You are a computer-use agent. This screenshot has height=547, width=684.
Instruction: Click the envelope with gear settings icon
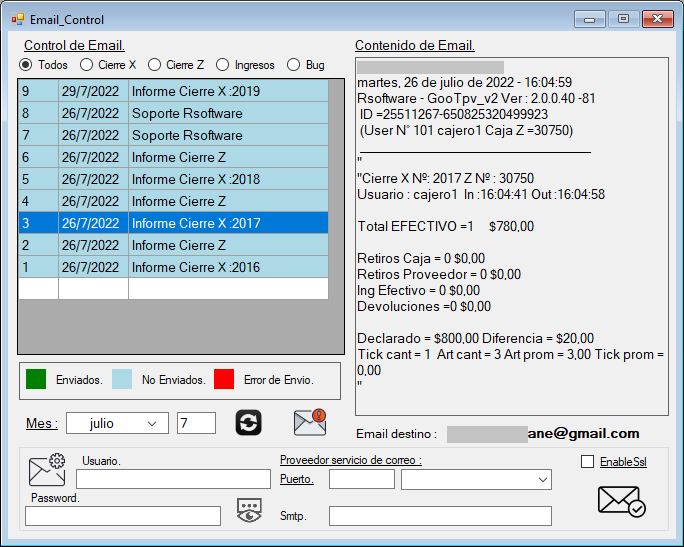(47, 470)
